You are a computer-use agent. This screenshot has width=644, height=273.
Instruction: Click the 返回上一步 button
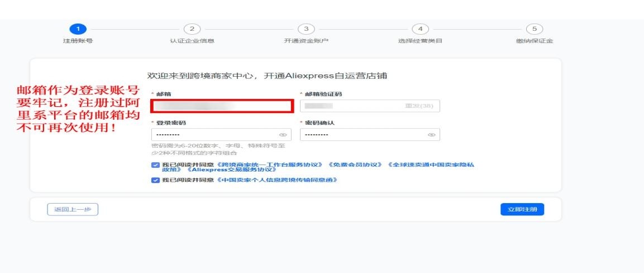[x=73, y=209]
